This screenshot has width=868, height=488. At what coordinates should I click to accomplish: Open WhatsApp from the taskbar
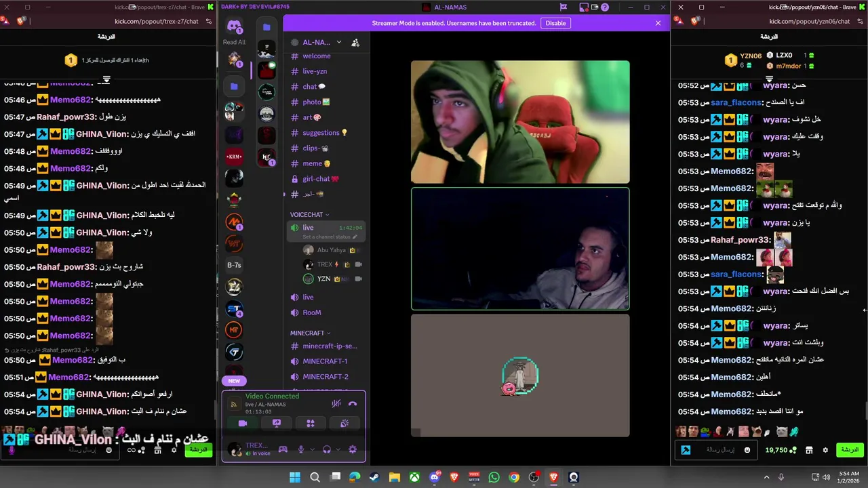494,477
